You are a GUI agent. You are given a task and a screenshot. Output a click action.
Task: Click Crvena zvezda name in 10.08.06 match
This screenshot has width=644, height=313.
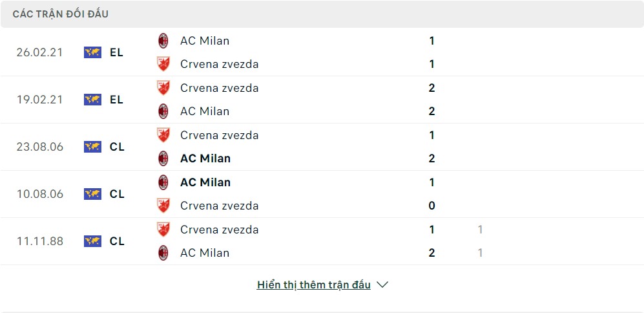pos(219,206)
